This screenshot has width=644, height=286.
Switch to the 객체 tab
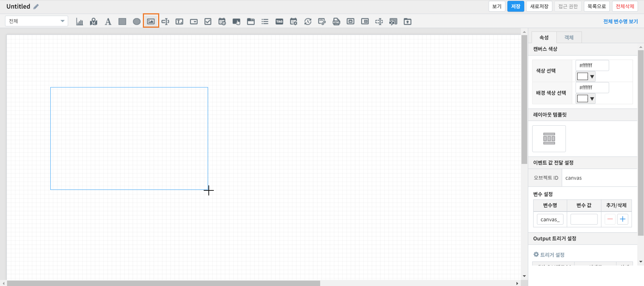569,37
